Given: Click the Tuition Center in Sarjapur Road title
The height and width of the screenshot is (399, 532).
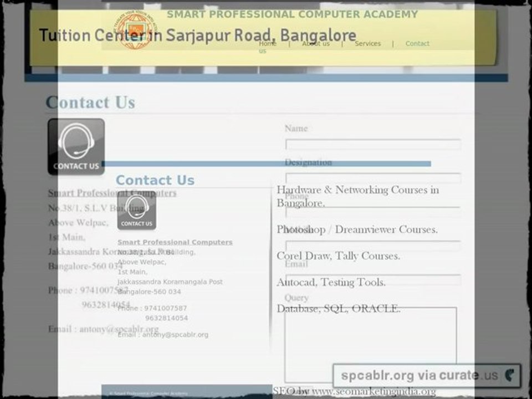Looking at the screenshot, I should coord(197,35).
